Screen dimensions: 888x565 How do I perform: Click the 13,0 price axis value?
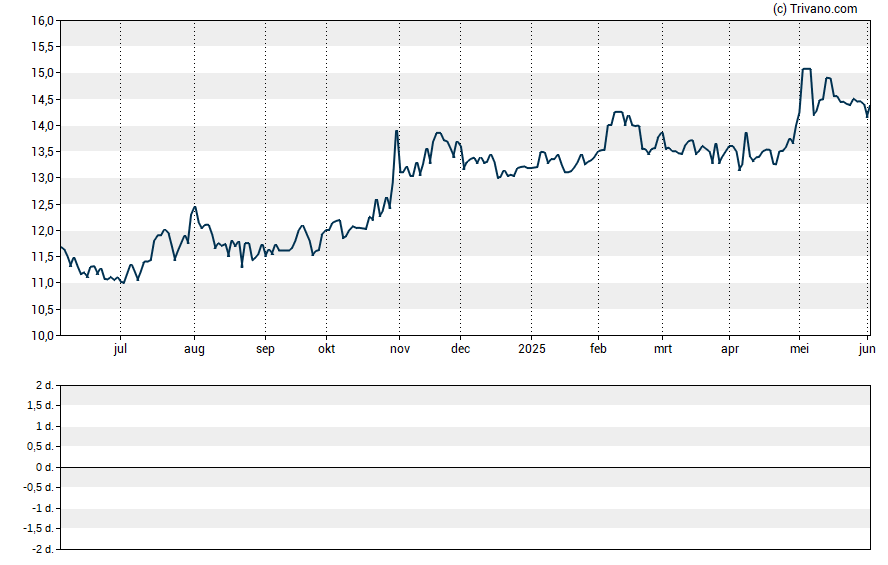pyautogui.click(x=42, y=178)
